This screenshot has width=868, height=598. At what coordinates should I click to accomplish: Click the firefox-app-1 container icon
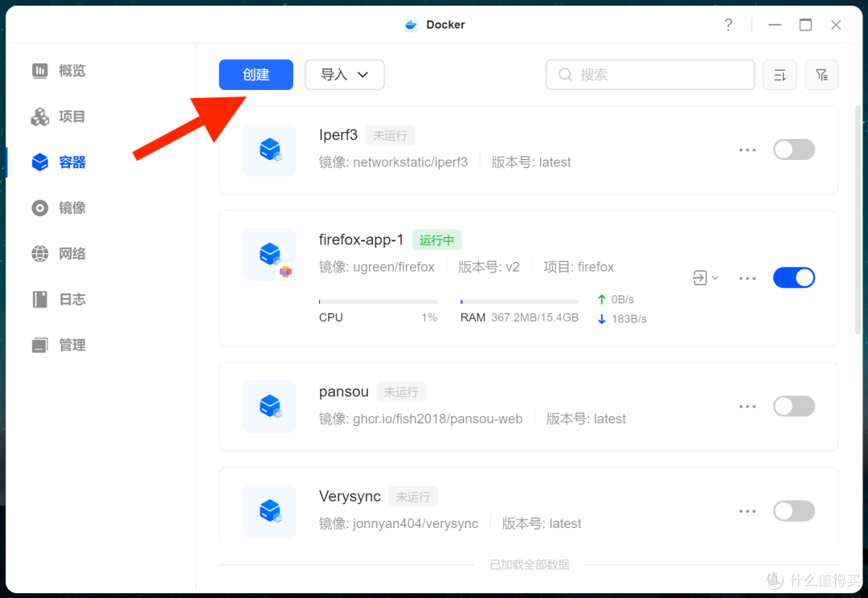(x=269, y=255)
